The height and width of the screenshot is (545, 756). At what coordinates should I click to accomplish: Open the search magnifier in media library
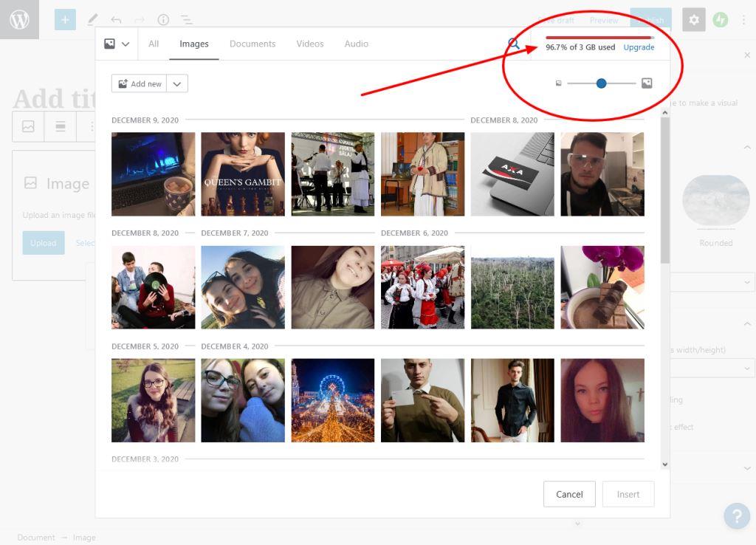(514, 44)
